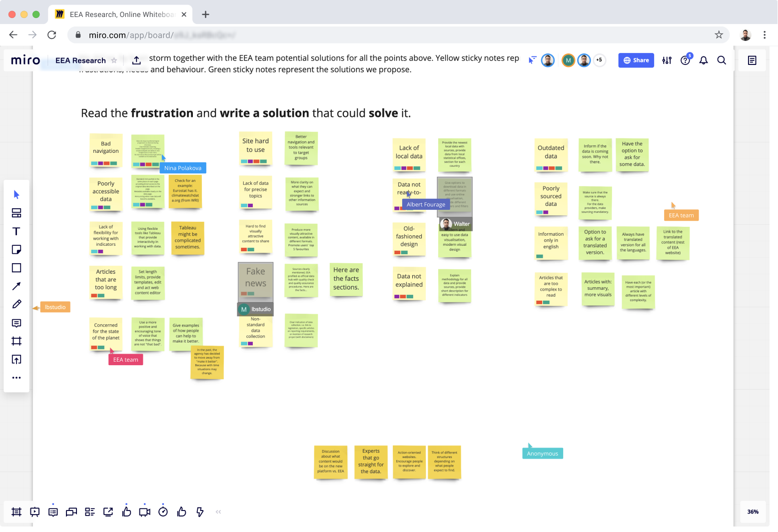
Task: Open the Comments panel from the bottom toolbar
Action: (53, 512)
